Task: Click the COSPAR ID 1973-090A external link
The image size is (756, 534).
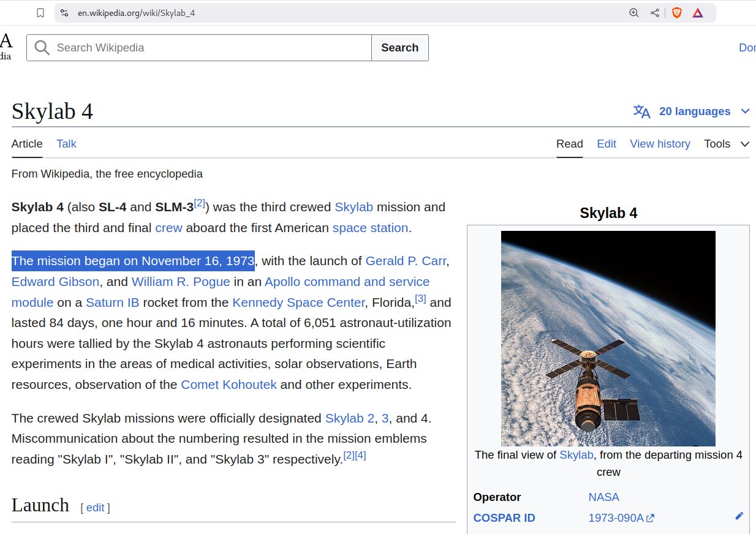Action: pyautogui.click(x=617, y=517)
